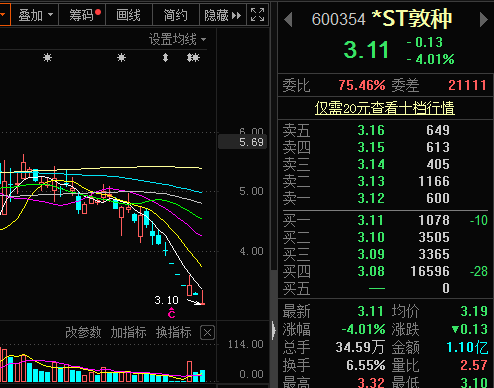Collapse side panel using divider arrow

[274, 331]
